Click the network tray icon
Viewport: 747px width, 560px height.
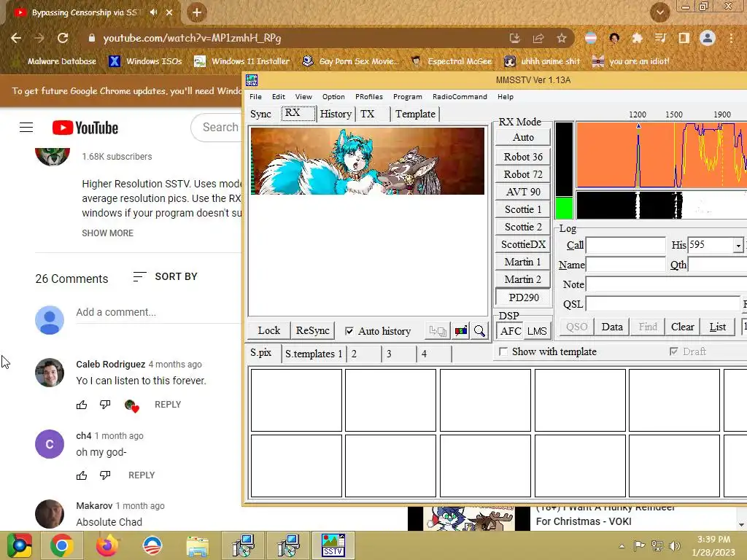pos(657,545)
